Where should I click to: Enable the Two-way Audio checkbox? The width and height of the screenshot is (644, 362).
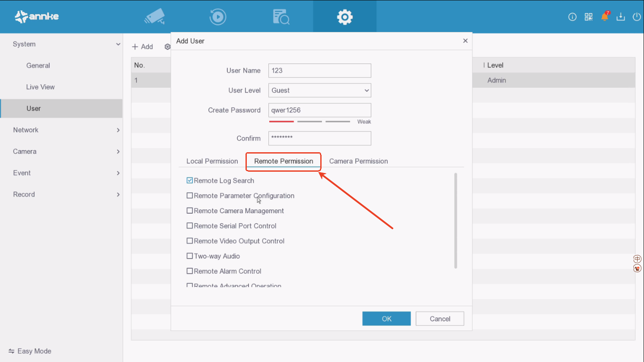pos(190,256)
